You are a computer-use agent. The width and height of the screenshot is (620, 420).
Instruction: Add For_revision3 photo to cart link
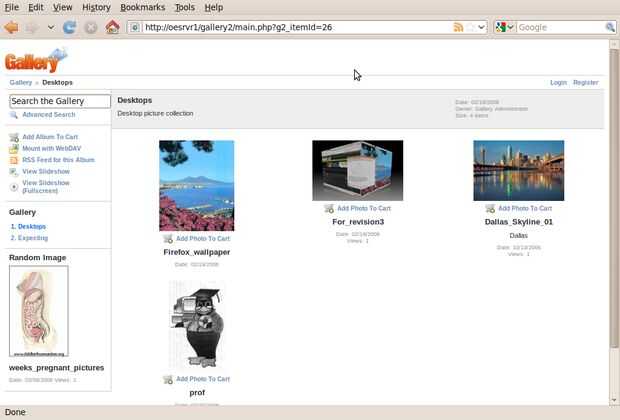(x=364, y=208)
